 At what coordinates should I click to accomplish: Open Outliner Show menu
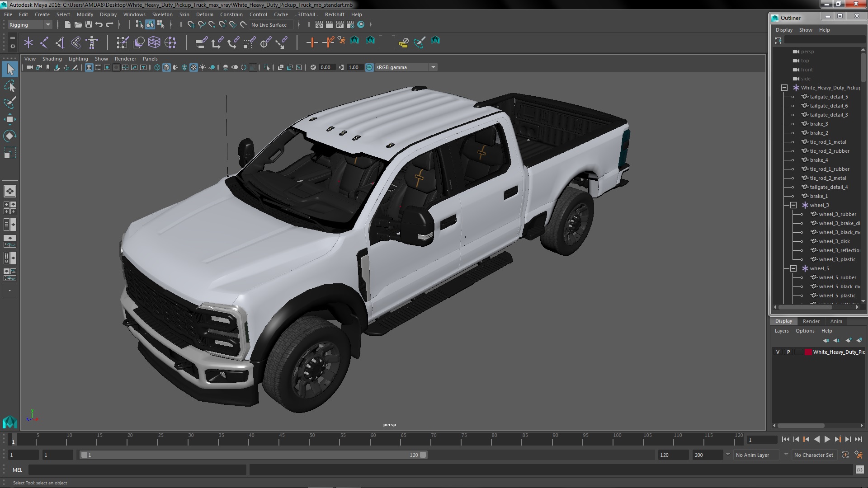point(806,30)
